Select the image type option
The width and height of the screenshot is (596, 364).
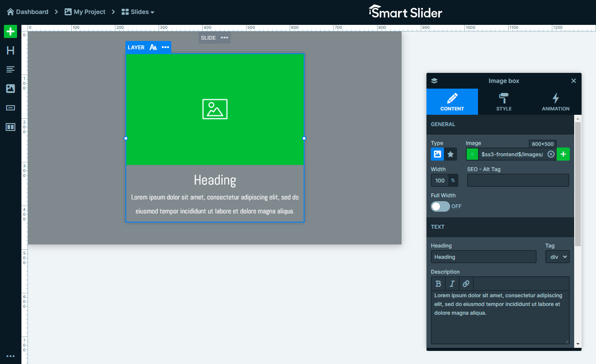[x=437, y=154]
